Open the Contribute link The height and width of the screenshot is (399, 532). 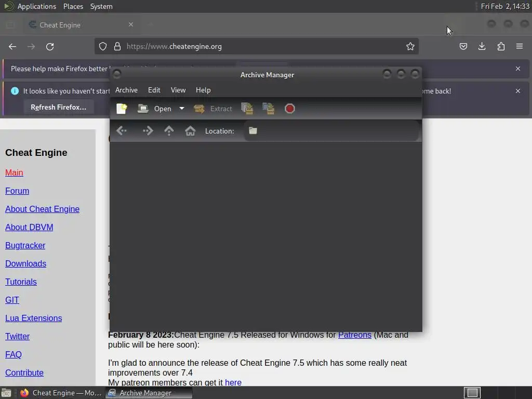(24, 373)
